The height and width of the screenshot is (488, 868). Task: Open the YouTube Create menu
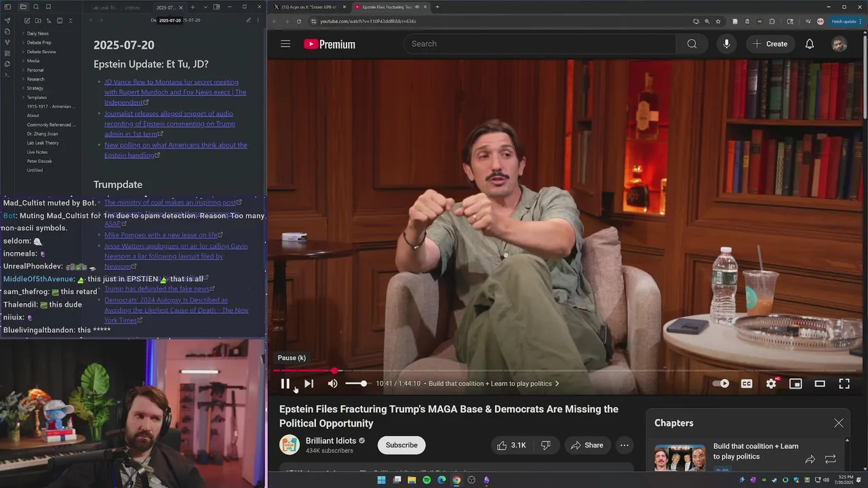[770, 44]
